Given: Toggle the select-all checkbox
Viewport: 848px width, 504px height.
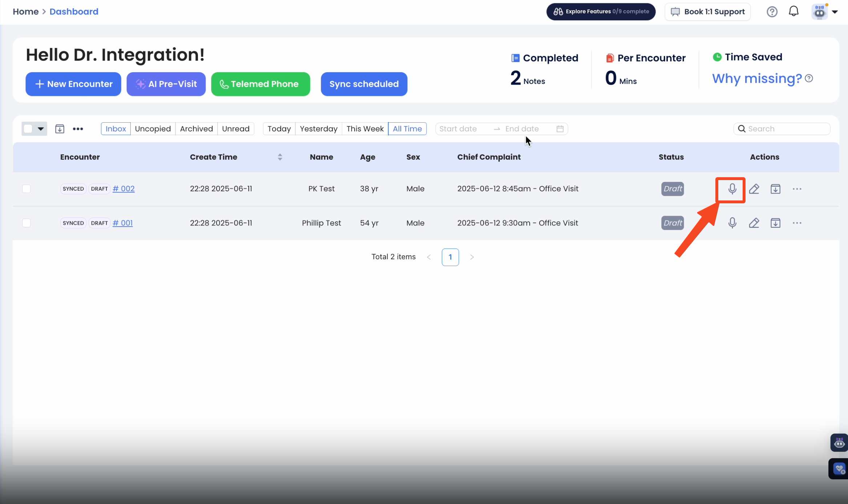Looking at the screenshot, I should pos(28,129).
